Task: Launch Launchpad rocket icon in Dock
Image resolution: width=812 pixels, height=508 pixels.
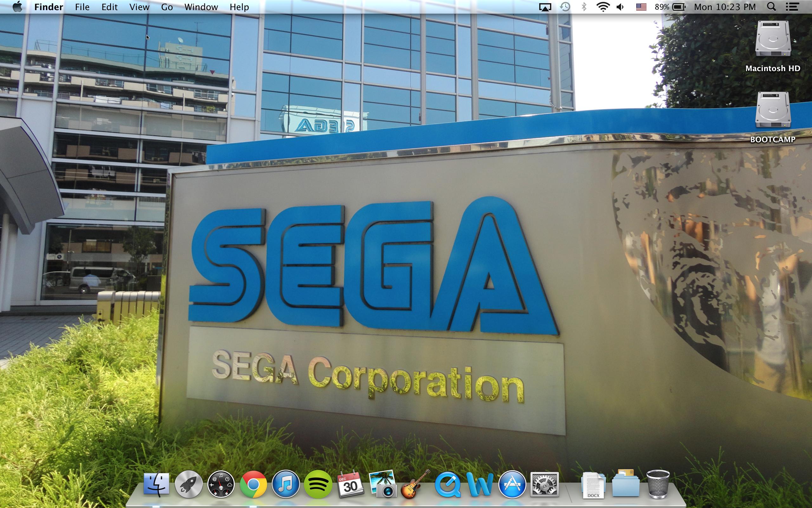Action: tap(189, 485)
